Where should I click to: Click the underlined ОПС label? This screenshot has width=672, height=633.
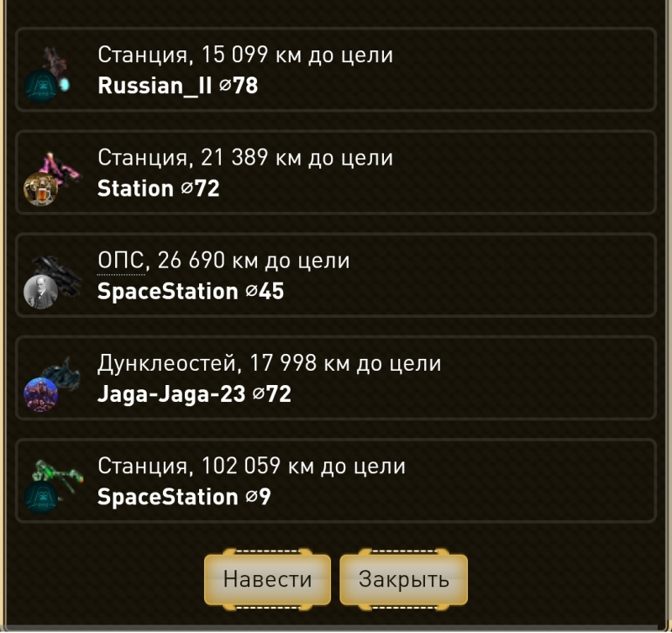tap(121, 261)
